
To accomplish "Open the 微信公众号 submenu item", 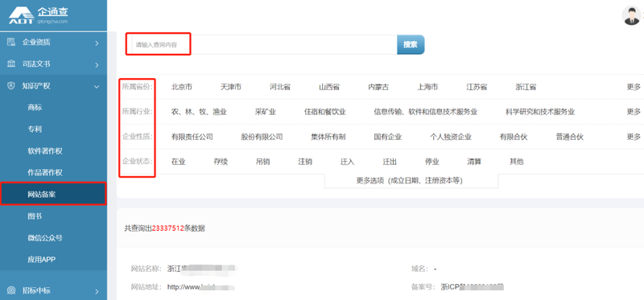I will tap(45, 238).
